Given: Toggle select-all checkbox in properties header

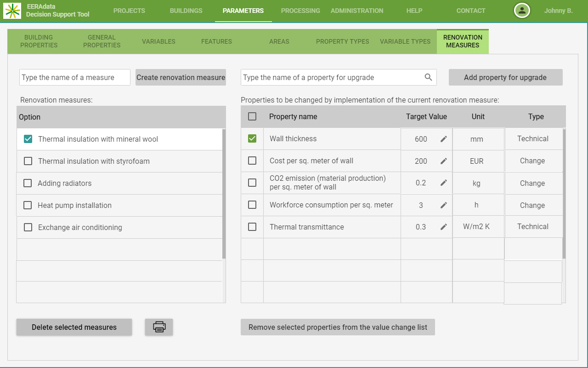Looking at the screenshot, I should pos(252,116).
